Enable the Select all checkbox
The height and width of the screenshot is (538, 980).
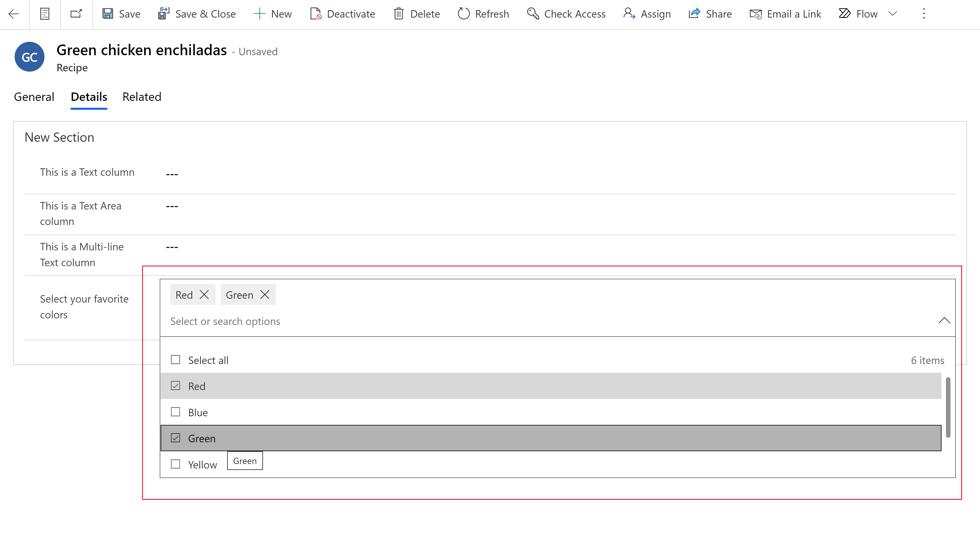coord(175,360)
